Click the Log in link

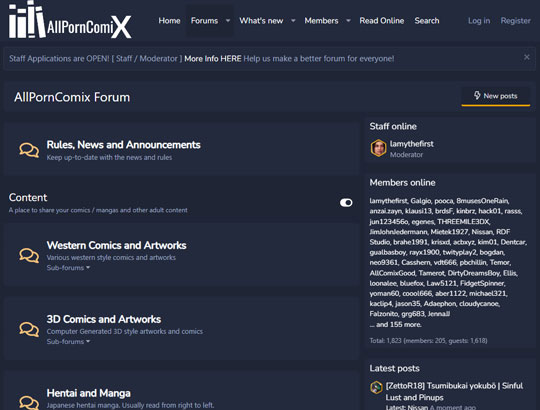pyautogui.click(x=479, y=21)
